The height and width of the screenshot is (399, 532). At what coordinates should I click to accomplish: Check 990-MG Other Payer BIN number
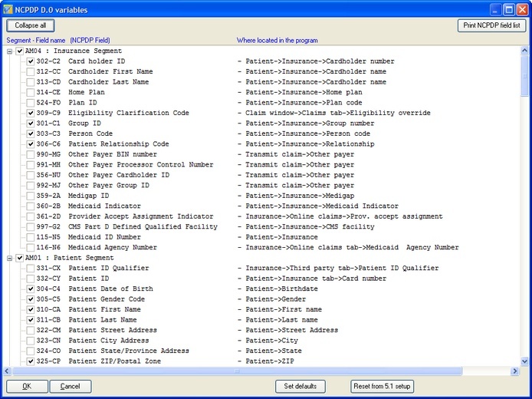tap(31, 154)
